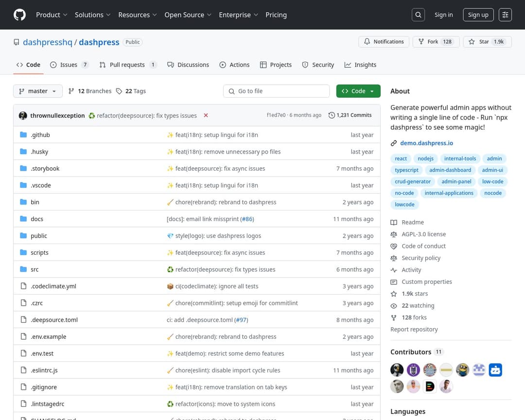Open demo.dashpress.io link

pyautogui.click(x=427, y=143)
